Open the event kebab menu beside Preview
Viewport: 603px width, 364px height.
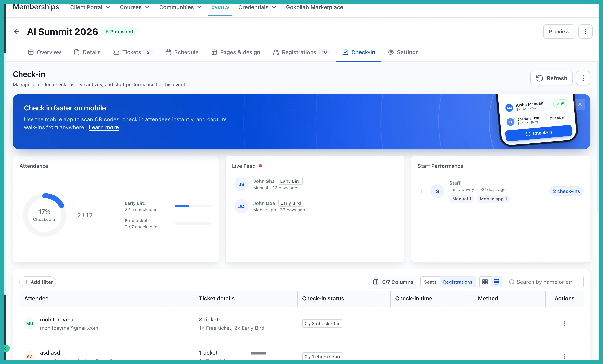point(585,31)
